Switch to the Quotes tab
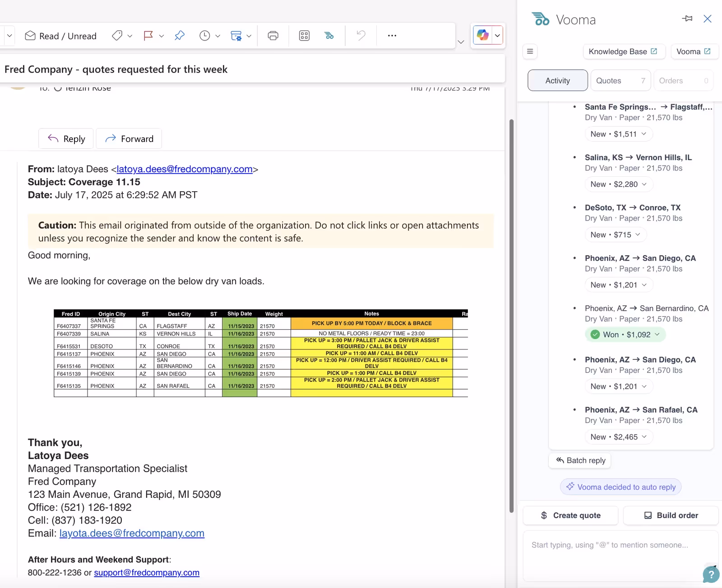722x588 pixels. point(620,81)
